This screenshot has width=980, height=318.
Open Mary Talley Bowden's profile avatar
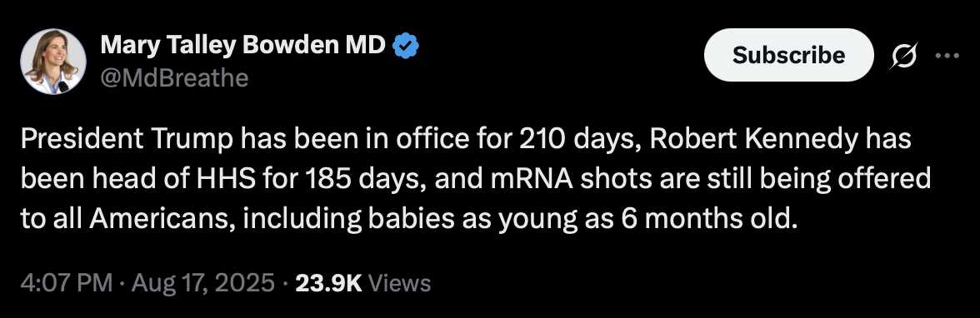point(53,62)
